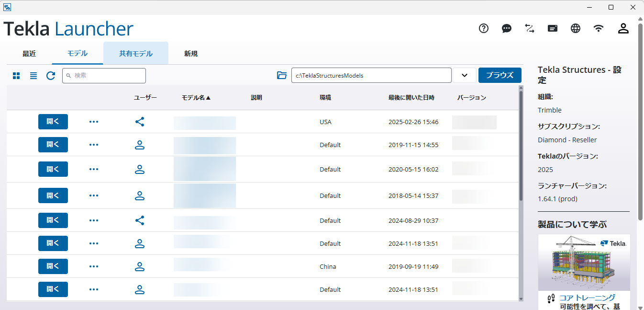Open the user account profile icon
Viewport: 644px width, 310px height.
[x=623, y=28]
